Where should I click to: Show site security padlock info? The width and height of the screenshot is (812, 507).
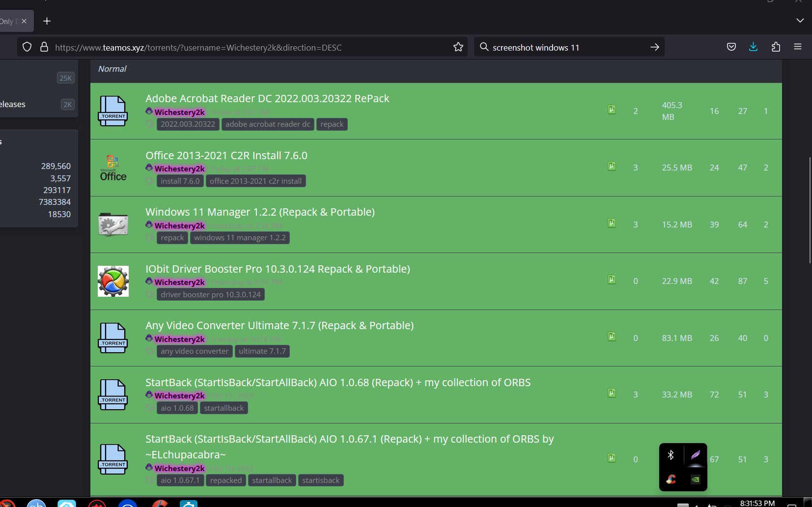pyautogui.click(x=44, y=47)
